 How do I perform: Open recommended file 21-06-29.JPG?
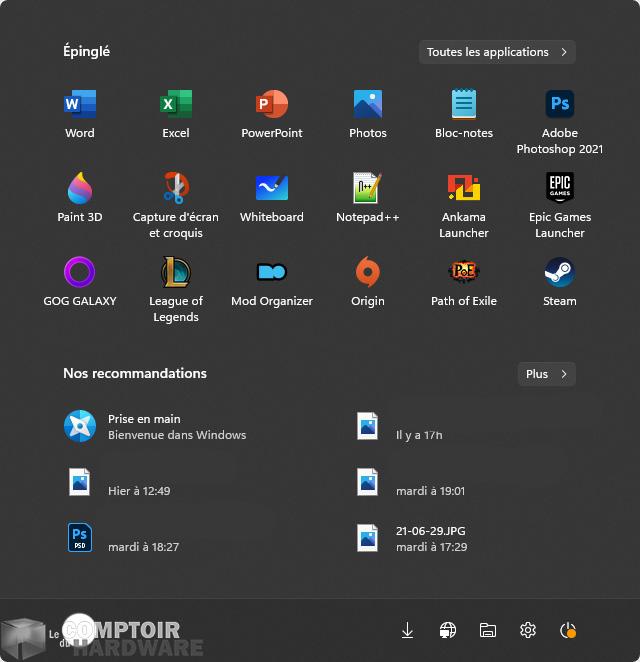point(430,539)
